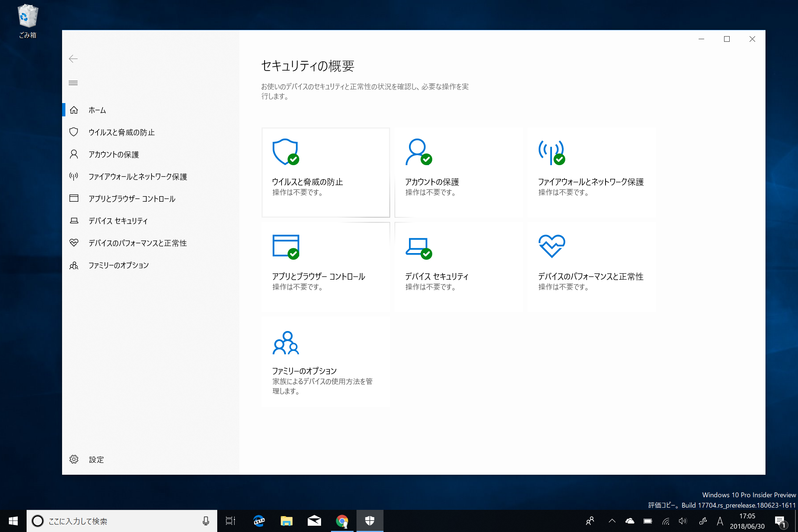
Task: Click the OneDrive cloud icon in the system tray
Action: (630, 521)
